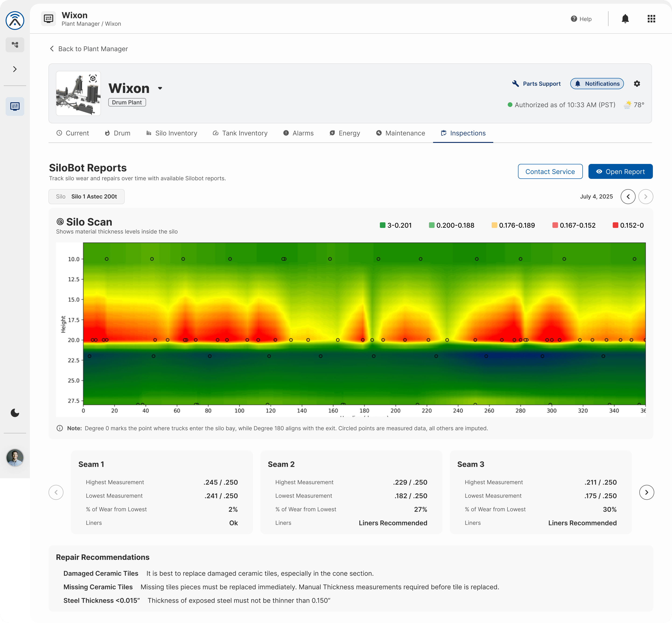This screenshot has width=672, height=623.
Task: Switch to the Alarms tab
Action: (298, 133)
